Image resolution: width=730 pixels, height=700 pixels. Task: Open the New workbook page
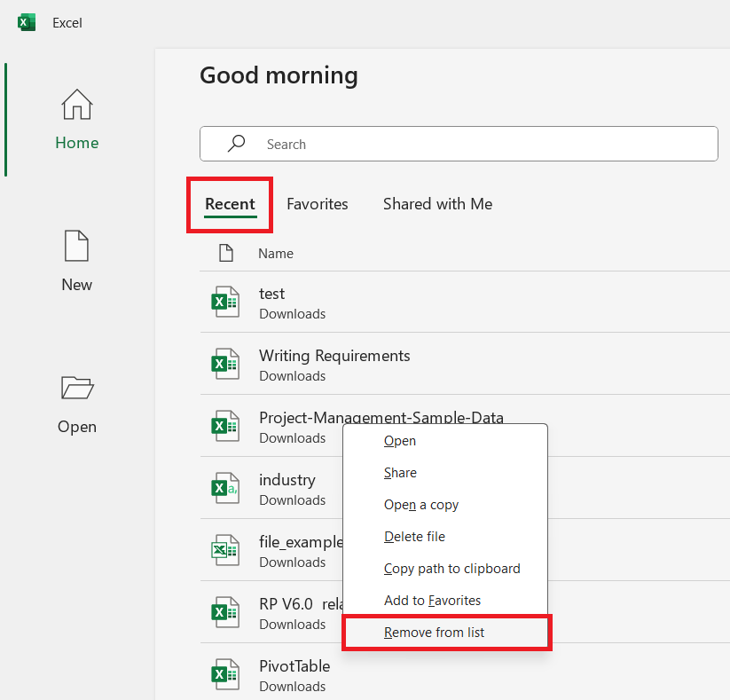(77, 262)
